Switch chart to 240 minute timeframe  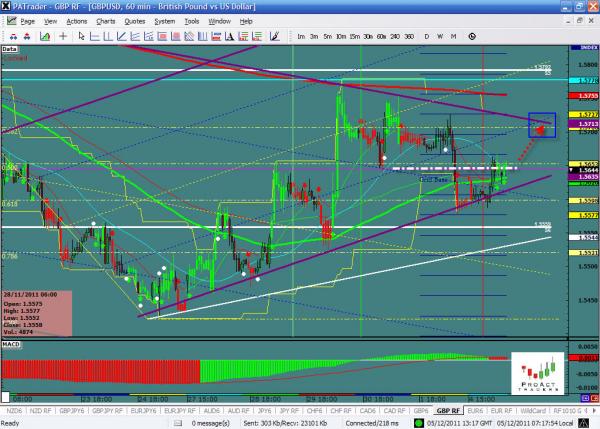(394, 36)
